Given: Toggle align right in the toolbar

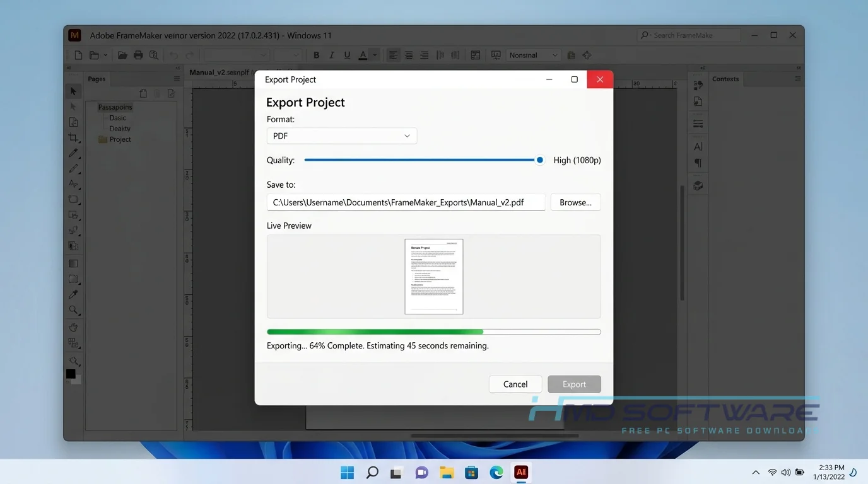Looking at the screenshot, I should point(424,55).
